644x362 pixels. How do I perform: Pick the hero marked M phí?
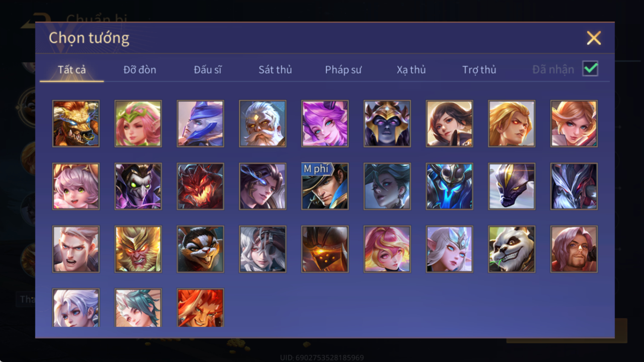click(x=325, y=186)
